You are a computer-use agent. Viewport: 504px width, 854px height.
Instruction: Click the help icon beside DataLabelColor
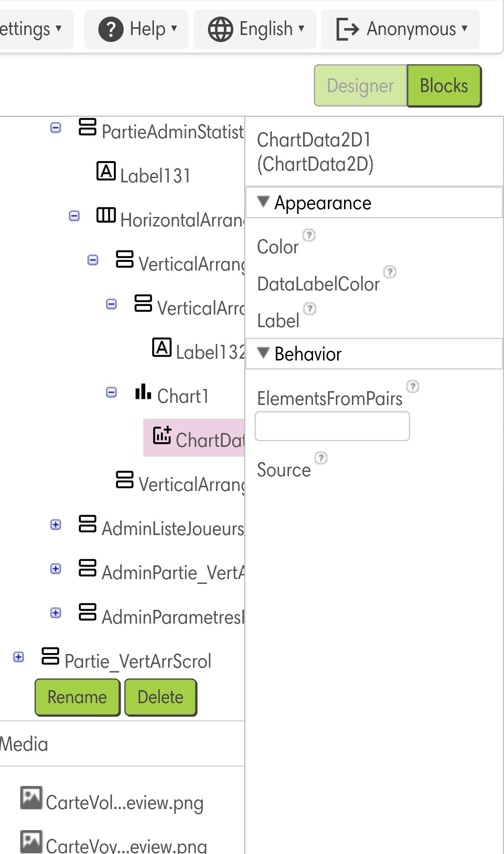click(x=390, y=272)
